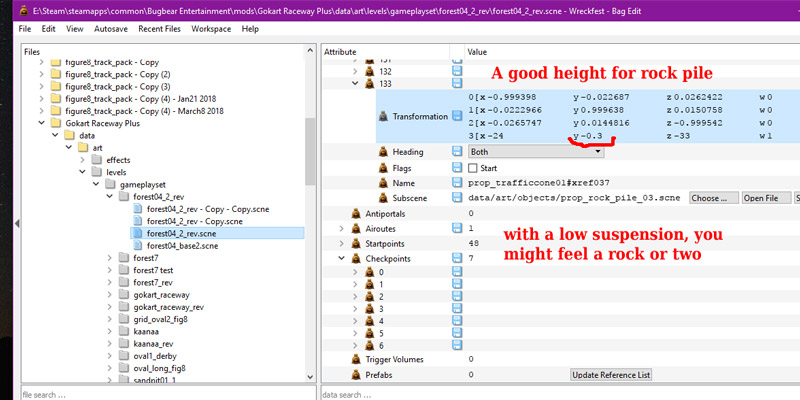Viewport: 800px width, 400px height.
Task: Select figure8_track_pack - Copy (3) folder
Action: [117, 86]
